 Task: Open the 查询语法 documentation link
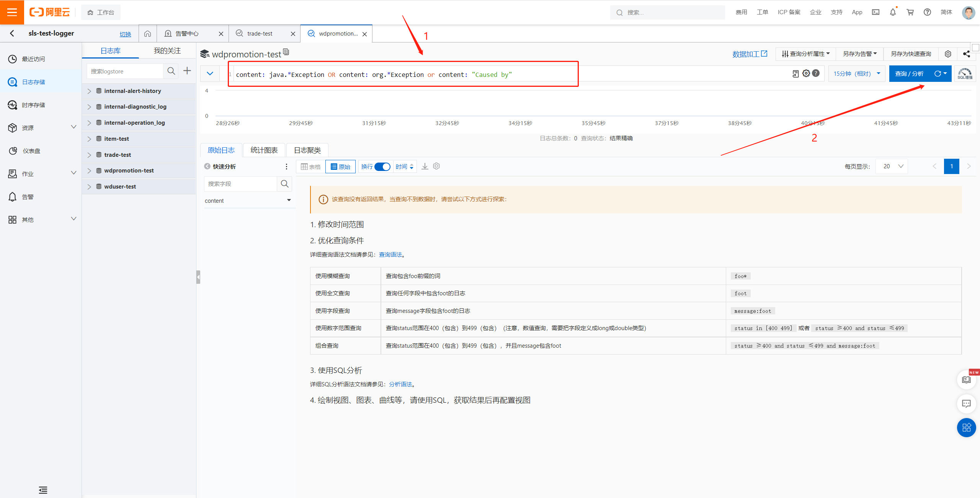(390, 255)
